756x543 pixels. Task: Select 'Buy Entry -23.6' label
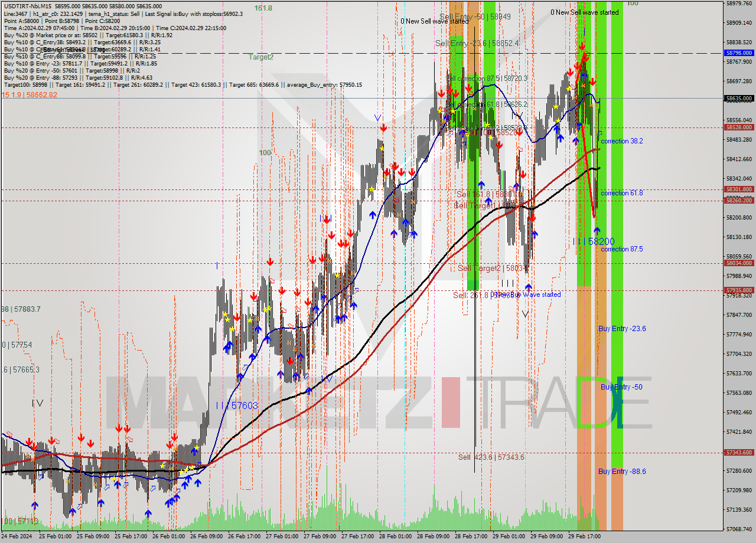pyautogui.click(x=622, y=328)
